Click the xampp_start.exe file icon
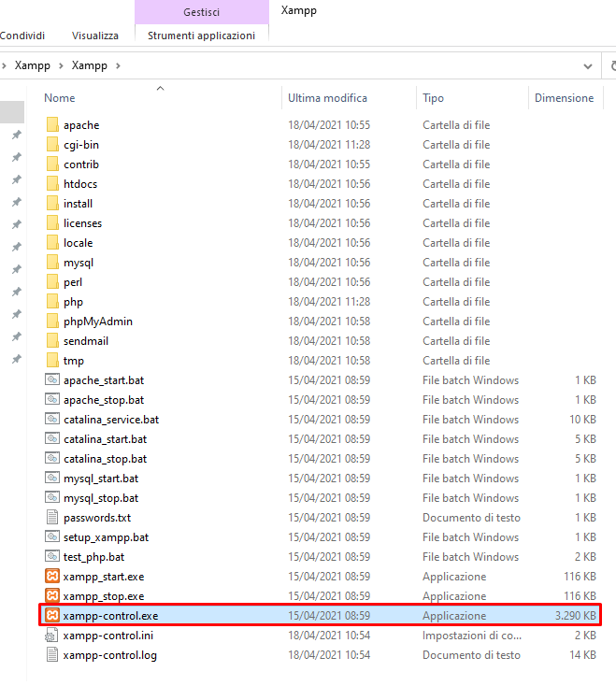 pyautogui.click(x=52, y=576)
